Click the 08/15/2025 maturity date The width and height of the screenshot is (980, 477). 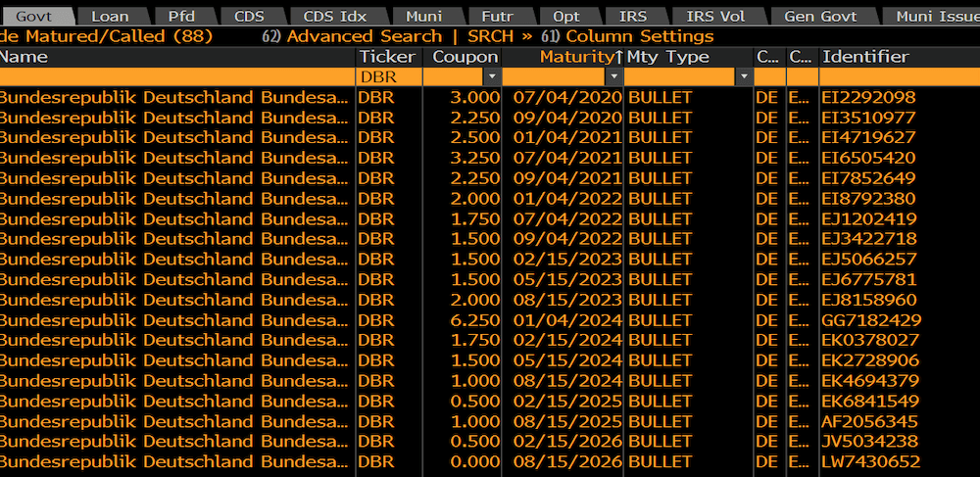(x=567, y=421)
